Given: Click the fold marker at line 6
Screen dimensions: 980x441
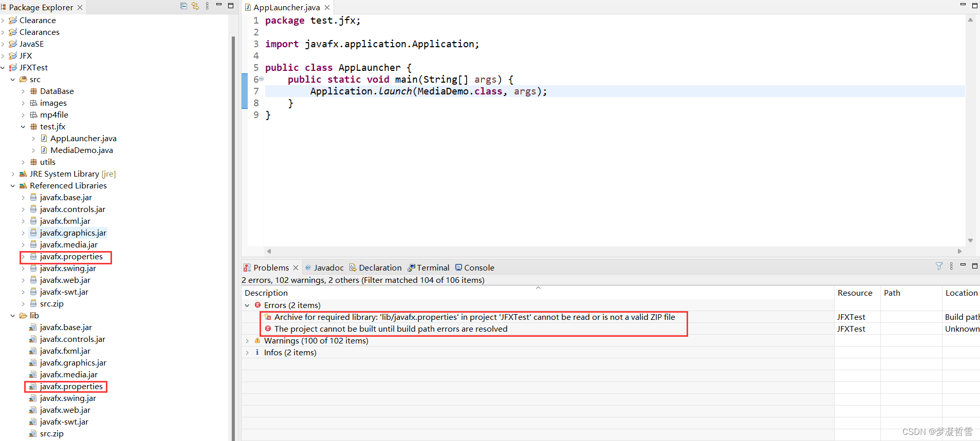Looking at the screenshot, I should pos(261,79).
